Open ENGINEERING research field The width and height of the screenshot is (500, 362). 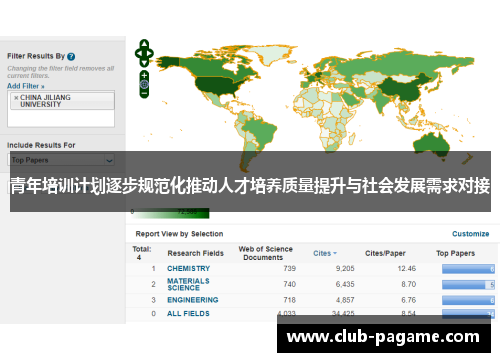coord(193,300)
